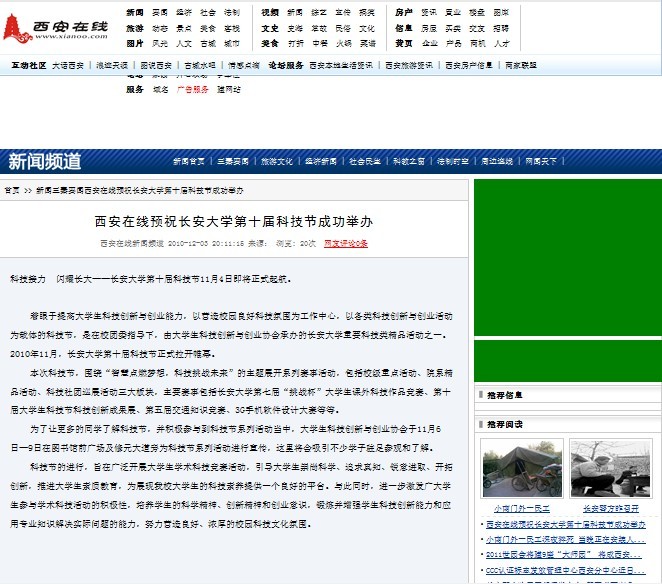Image resolution: width=662 pixels, height=584 pixels.
Task: Open 新闻首页 in the channel navigation
Action: 188,161
